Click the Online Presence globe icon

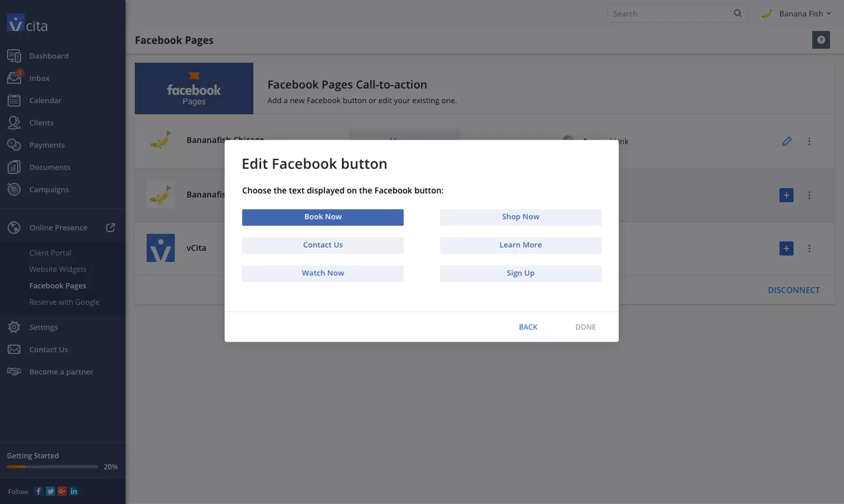click(x=14, y=227)
